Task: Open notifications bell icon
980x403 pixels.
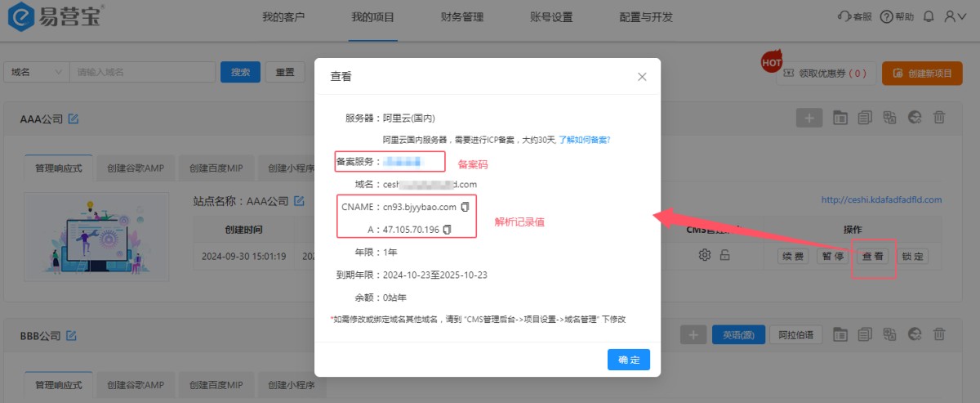Action: [x=929, y=16]
